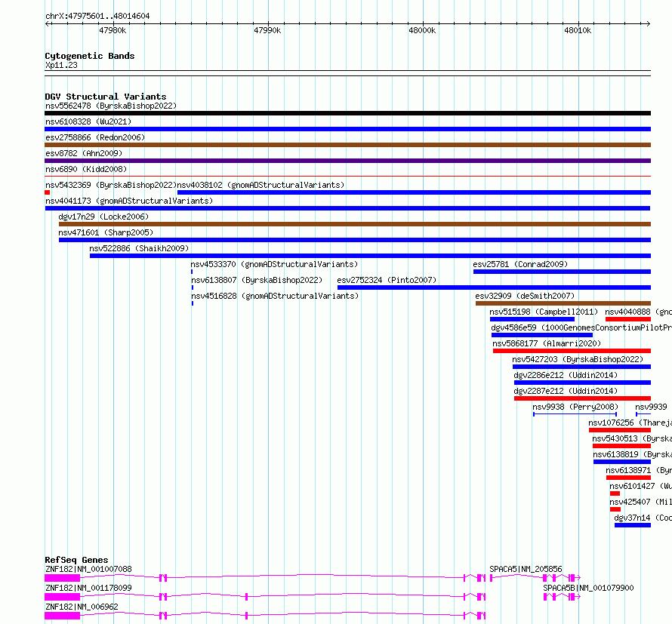672x624 pixels.
Task: Click the nsv5868177 (Almarri2020) label
Action: 547,343
